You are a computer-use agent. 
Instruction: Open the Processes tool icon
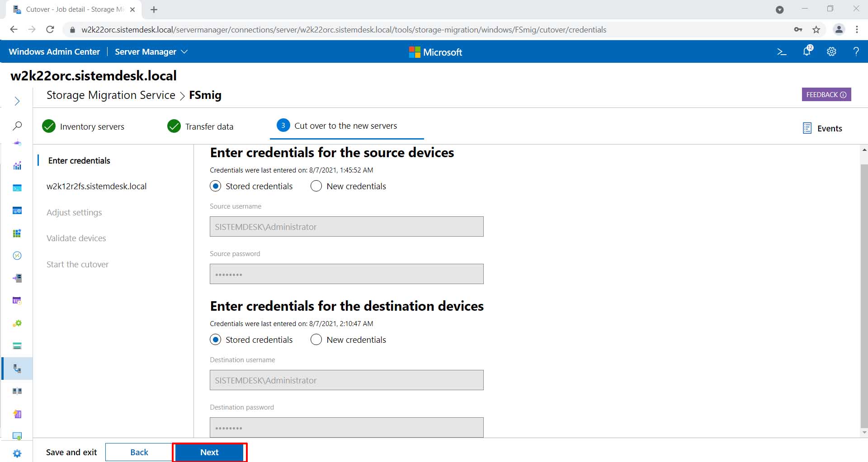[17, 210]
